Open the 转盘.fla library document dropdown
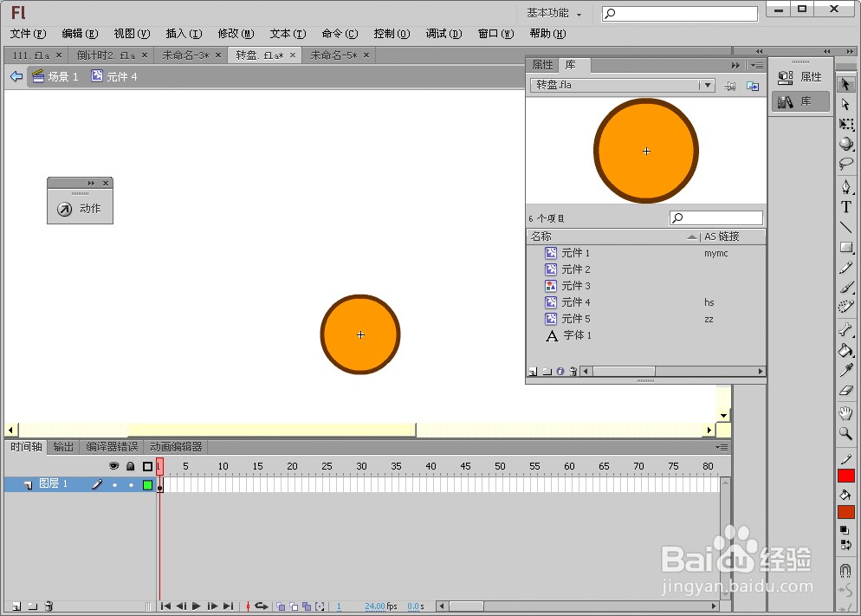Image resolution: width=861 pixels, height=616 pixels. pos(708,85)
